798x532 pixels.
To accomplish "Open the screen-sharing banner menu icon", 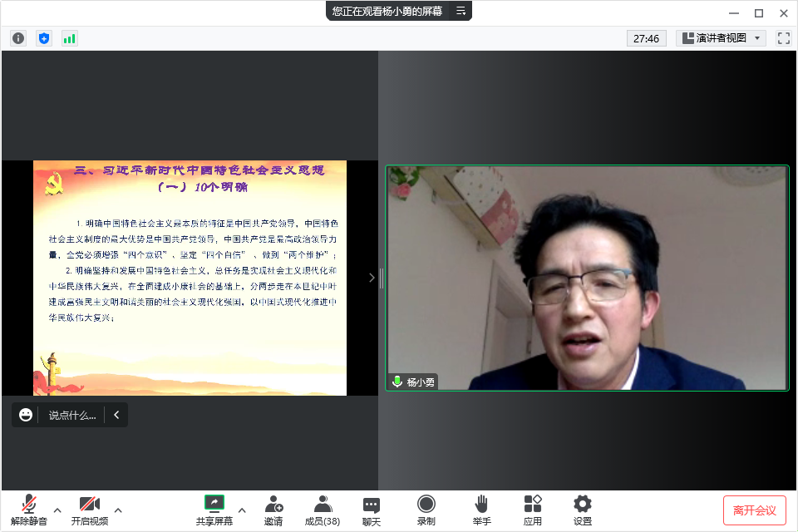I will 461,11.
